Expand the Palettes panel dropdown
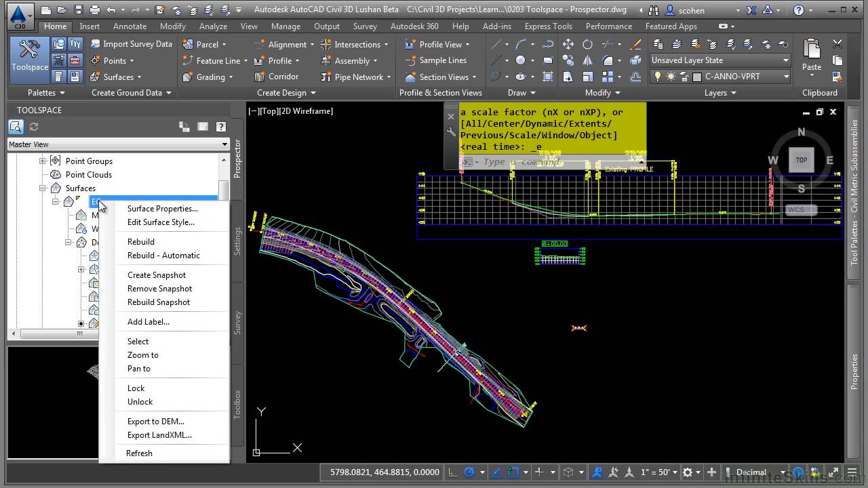 (x=46, y=93)
